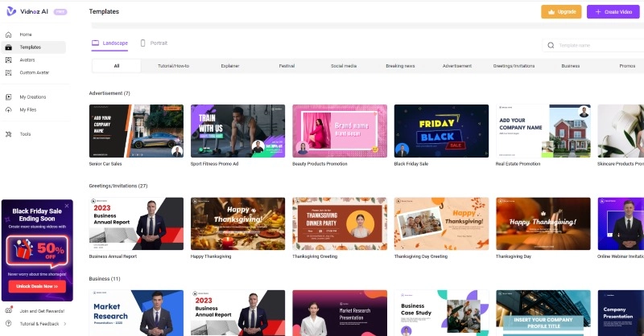
Task: Click the My Files upload icon
Action: [x=9, y=109]
